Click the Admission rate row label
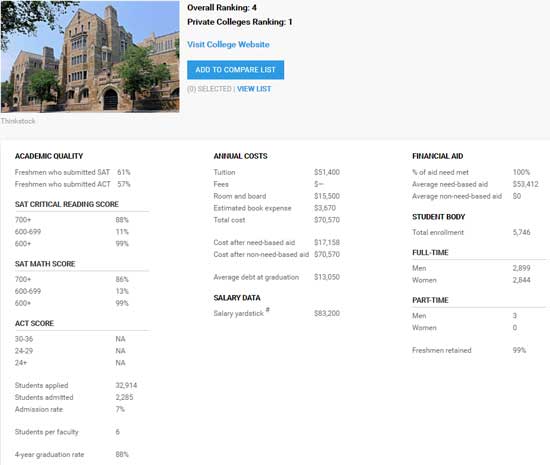Image resolution: width=550 pixels, height=465 pixels. tap(39, 409)
